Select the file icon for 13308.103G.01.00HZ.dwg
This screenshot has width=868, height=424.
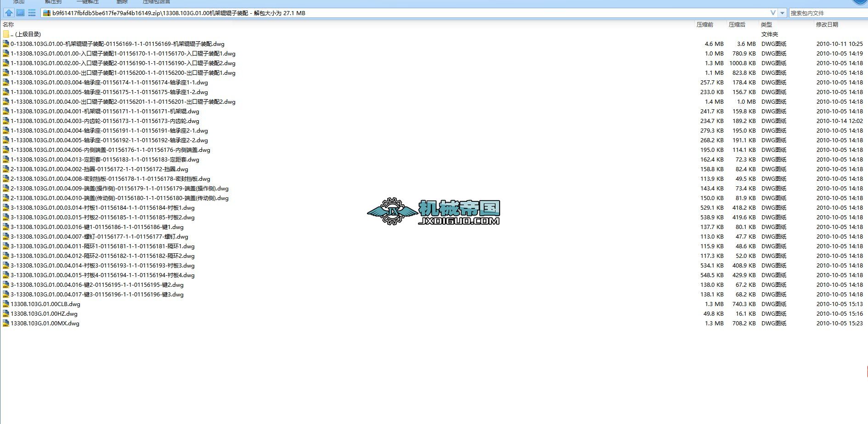pos(6,314)
